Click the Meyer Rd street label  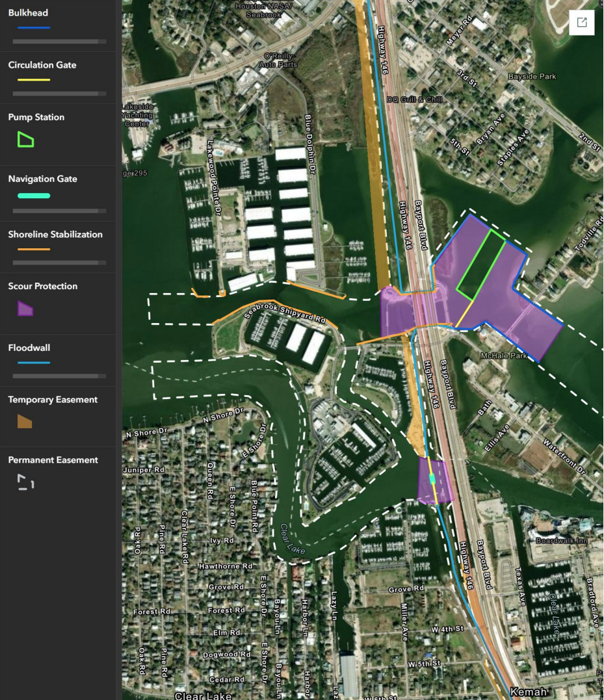point(459,31)
